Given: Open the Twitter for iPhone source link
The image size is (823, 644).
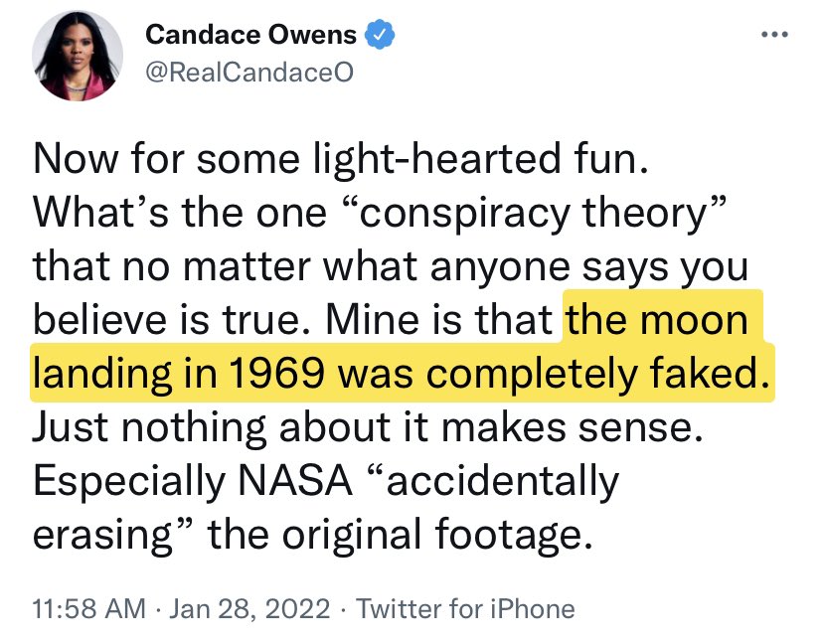Looking at the screenshot, I should [465, 609].
